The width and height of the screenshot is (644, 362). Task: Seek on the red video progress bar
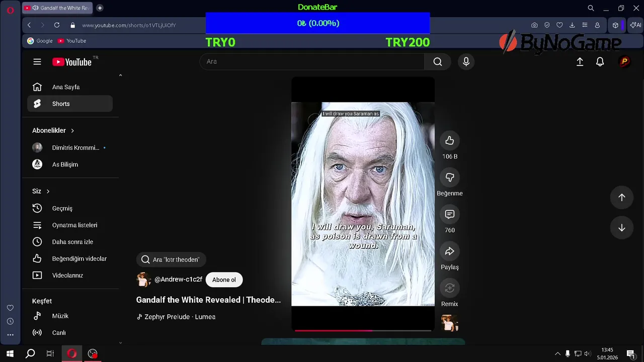[x=363, y=330]
